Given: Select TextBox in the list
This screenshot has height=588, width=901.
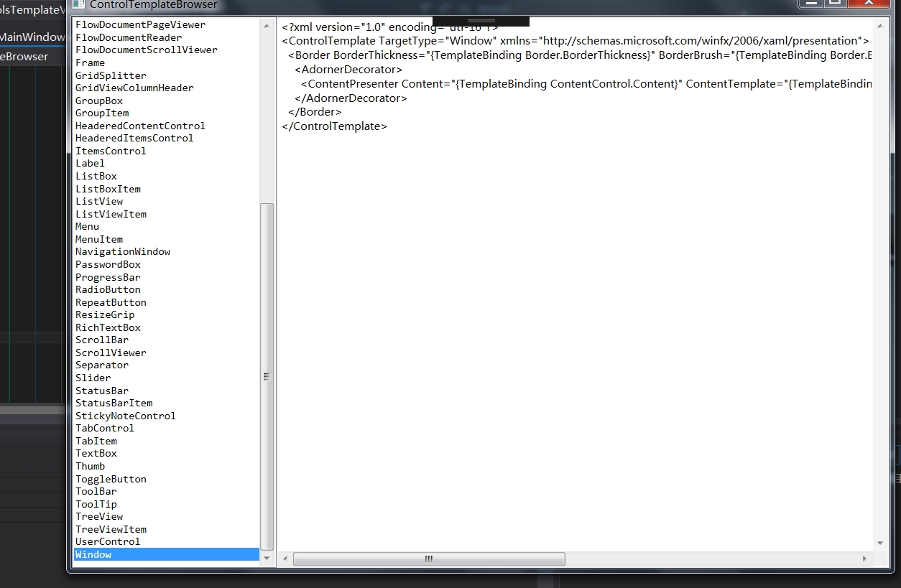Looking at the screenshot, I should tap(167, 453).
